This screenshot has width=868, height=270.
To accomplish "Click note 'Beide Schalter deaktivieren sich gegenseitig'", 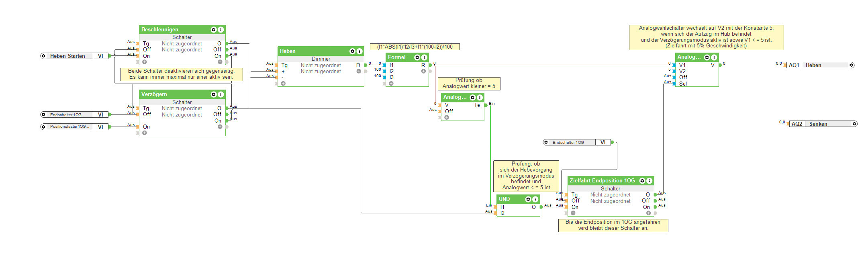I will tap(182, 74).
